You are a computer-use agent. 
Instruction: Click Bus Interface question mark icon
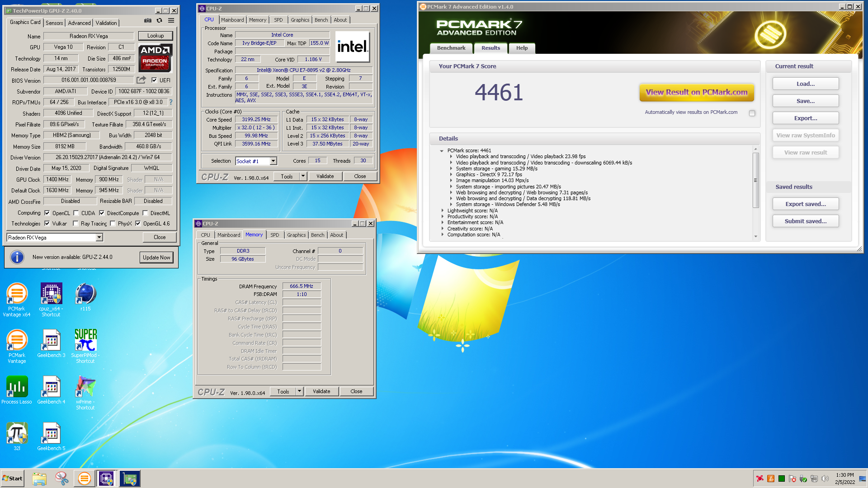171,103
